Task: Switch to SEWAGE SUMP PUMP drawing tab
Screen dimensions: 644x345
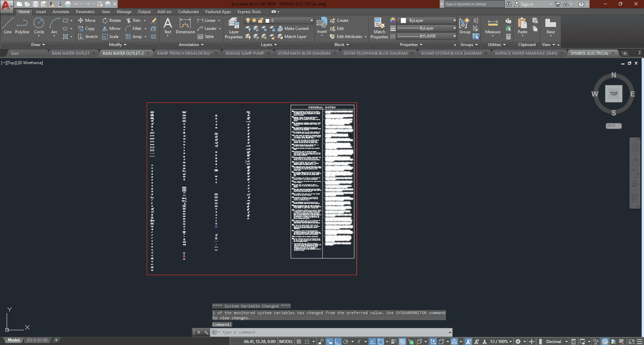Action: tap(244, 53)
